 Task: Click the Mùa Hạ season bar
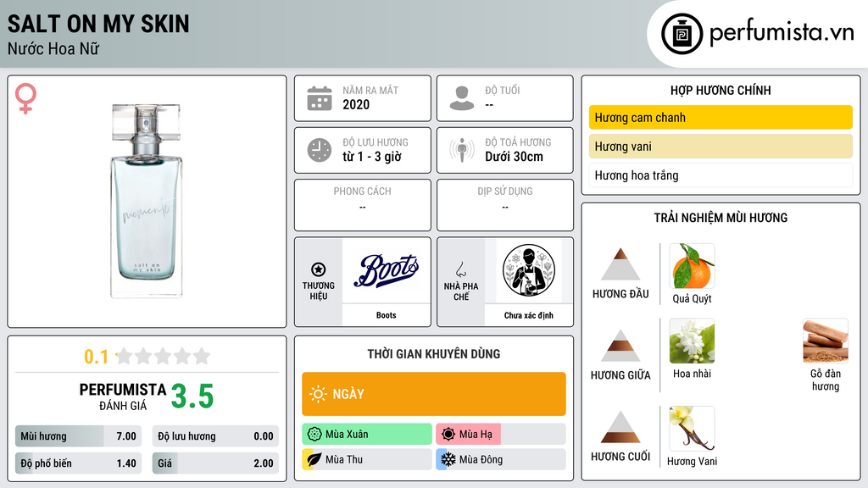(x=501, y=435)
